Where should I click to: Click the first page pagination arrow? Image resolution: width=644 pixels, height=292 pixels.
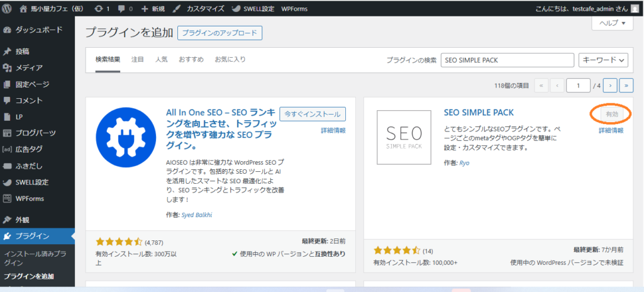click(x=540, y=86)
